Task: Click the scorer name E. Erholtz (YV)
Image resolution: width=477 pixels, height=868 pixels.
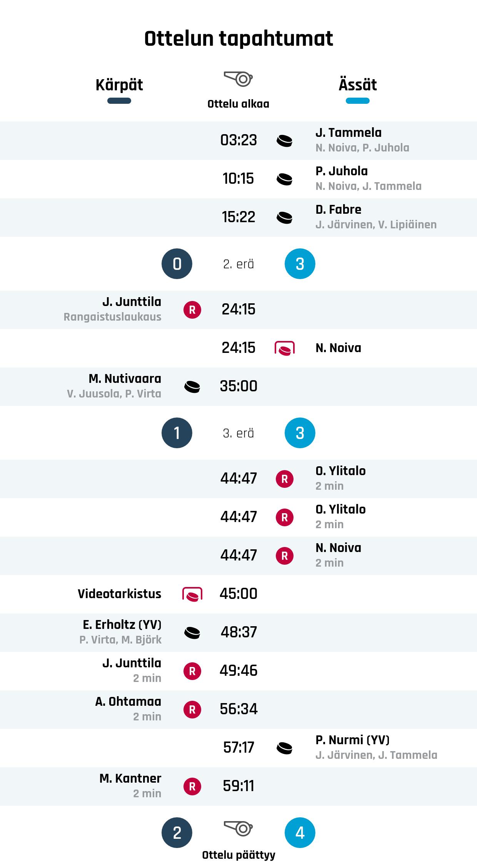Action: 122,625
